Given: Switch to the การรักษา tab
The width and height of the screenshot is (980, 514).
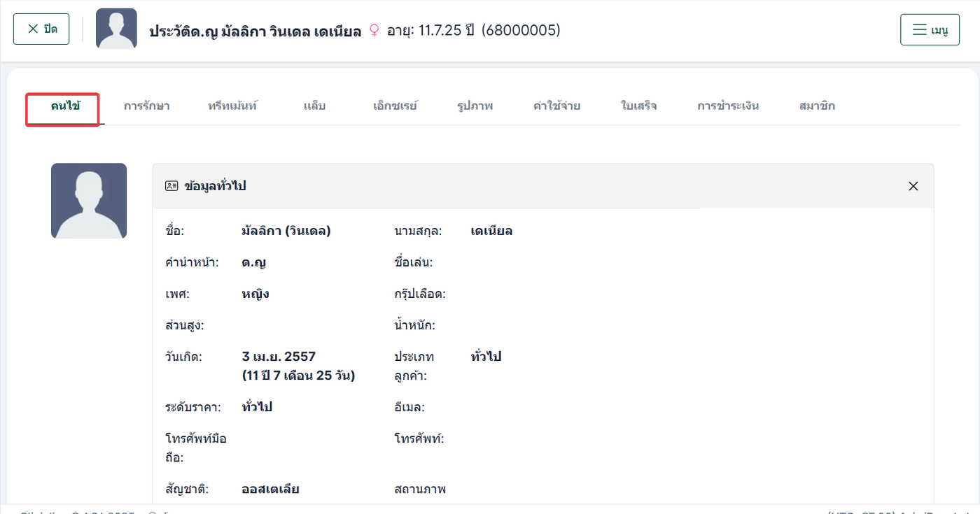Looking at the screenshot, I should 146,106.
